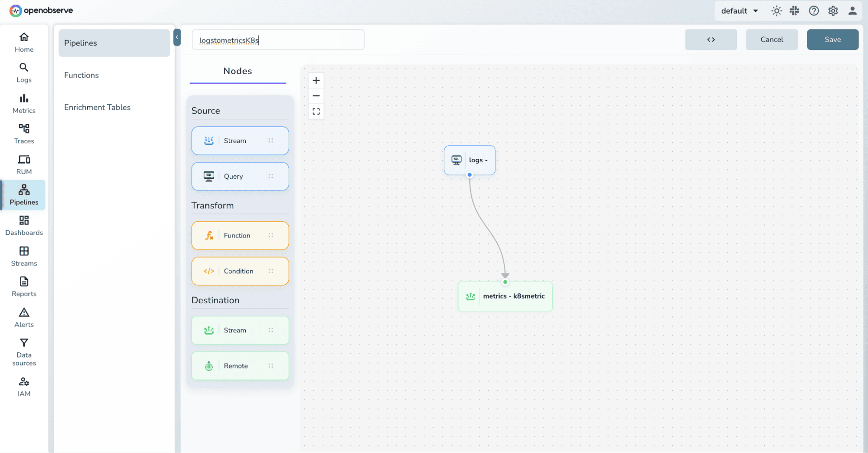Cancel pipeline editing
868x453 pixels.
point(772,39)
